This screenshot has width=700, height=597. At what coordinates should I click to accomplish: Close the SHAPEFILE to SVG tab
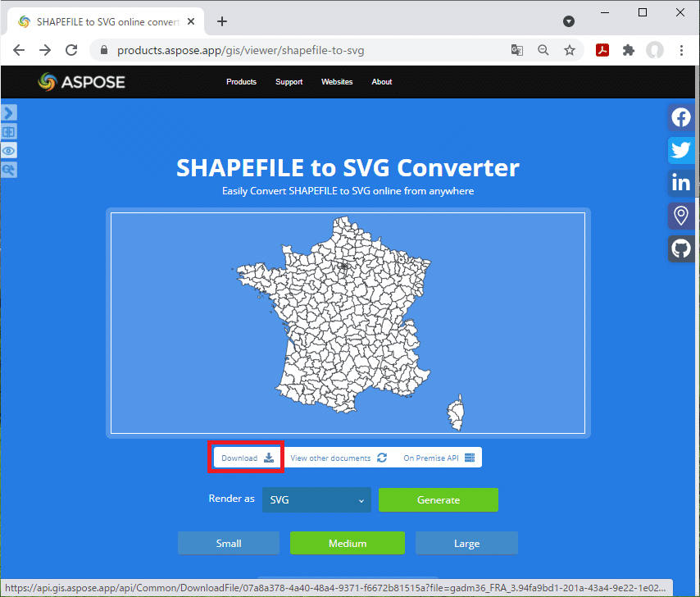click(191, 21)
